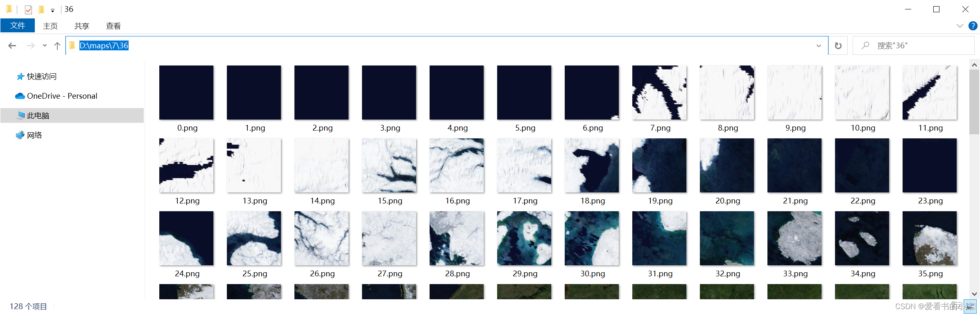
Task: Click the refresh button beside address bar
Action: pyautogui.click(x=838, y=45)
